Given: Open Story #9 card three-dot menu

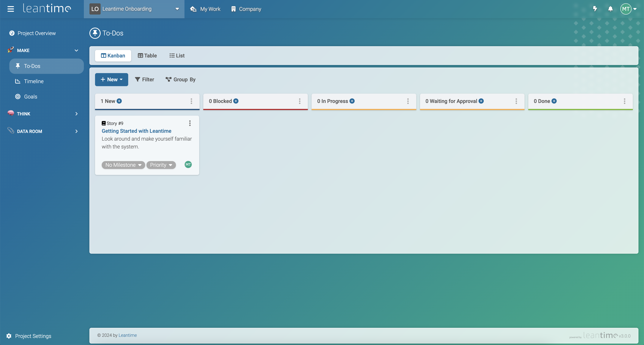Looking at the screenshot, I should [x=190, y=123].
